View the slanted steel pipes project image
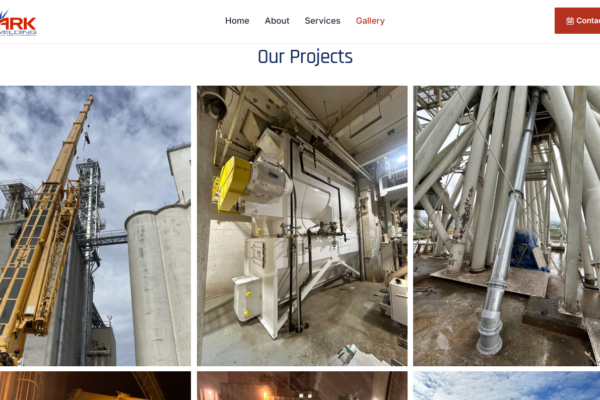600x400 pixels. (x=507, y=226)
